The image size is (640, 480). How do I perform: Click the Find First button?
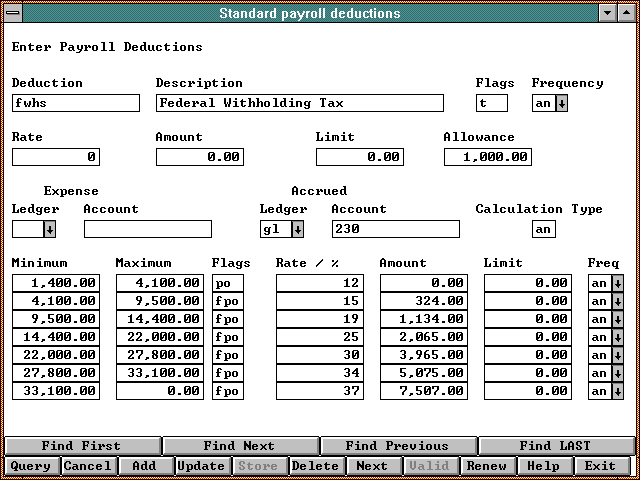(x=81, y=446)
